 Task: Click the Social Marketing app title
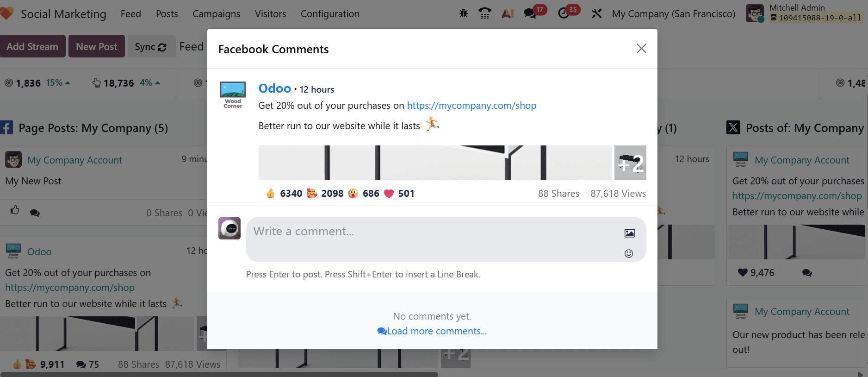tap(63, 14)
